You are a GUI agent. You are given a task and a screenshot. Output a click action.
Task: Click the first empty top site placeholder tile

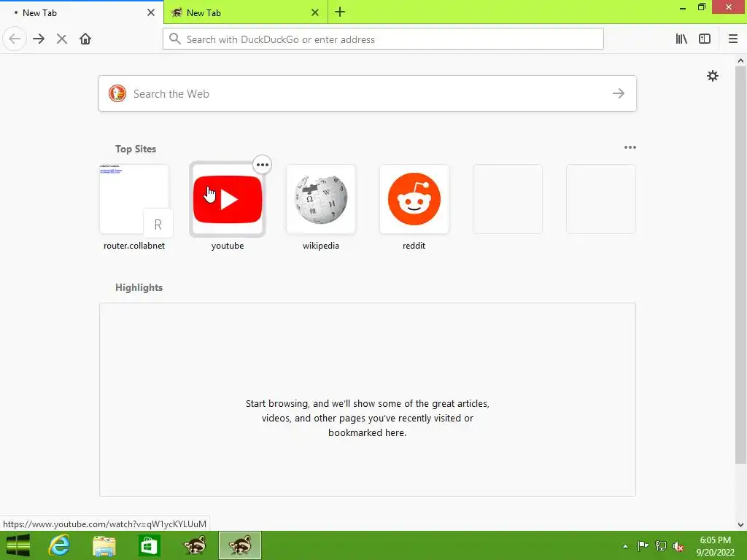(x=508, y=199)
